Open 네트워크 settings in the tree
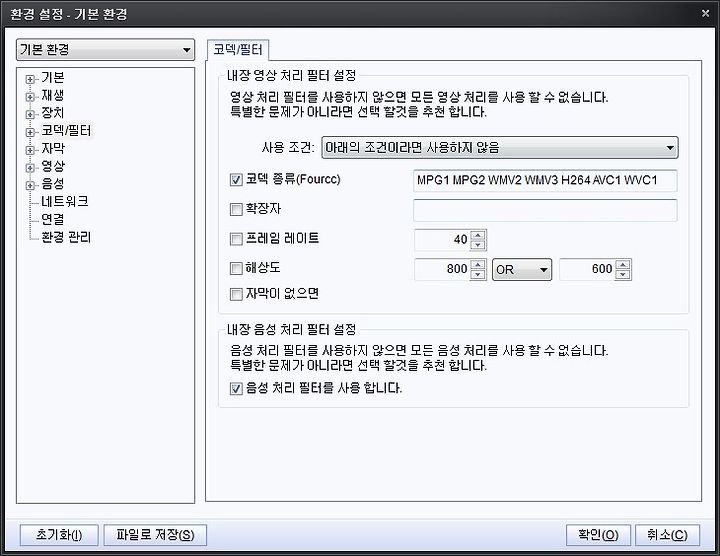720x556 pixels. [65, 201]
